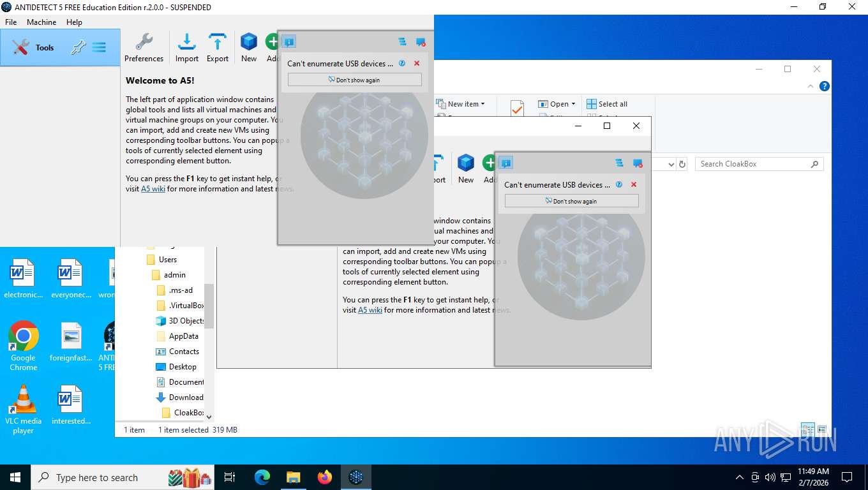Open the File menu
The width and height of the screenshot is (868, 490).
pos(11,22)
